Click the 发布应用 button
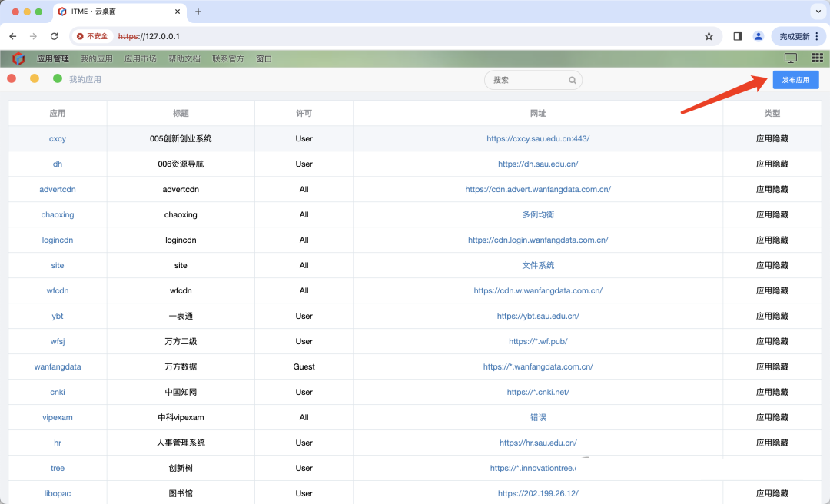 tap(795, 80)
